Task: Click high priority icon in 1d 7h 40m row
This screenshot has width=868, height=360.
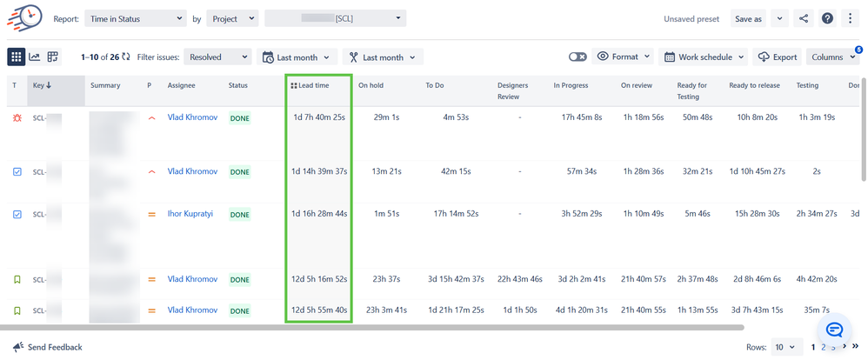Action: pyautogui.click(x=151, y=118)
